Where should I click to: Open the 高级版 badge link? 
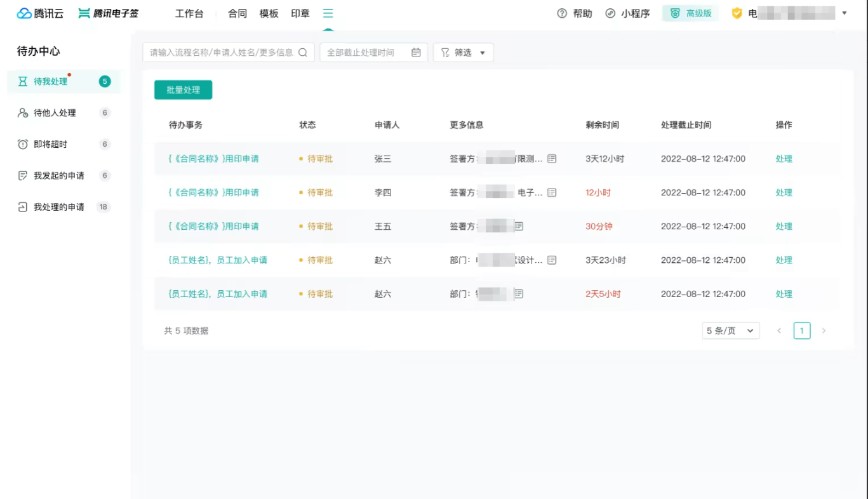pos(690,13)
